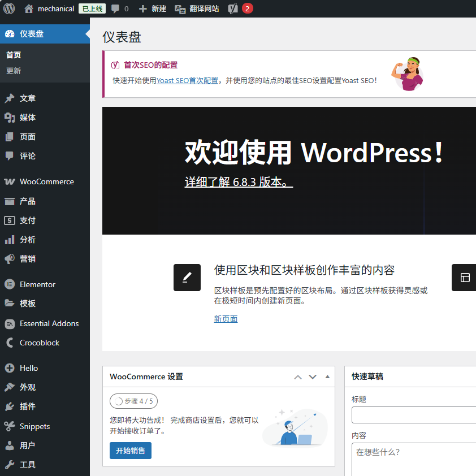Open the 插件 plugins menu
Image resolution: width=476 pixels, height=476 pixels.
(x=27, y=406)
